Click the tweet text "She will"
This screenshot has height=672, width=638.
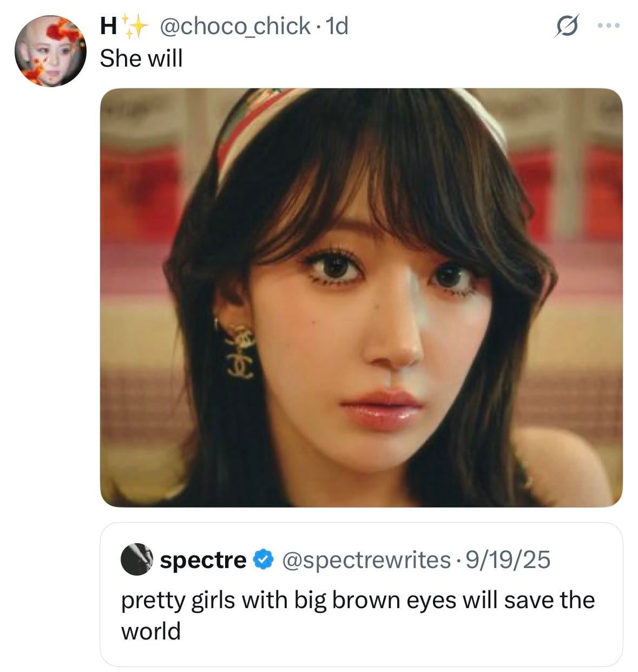coord(141,58)
